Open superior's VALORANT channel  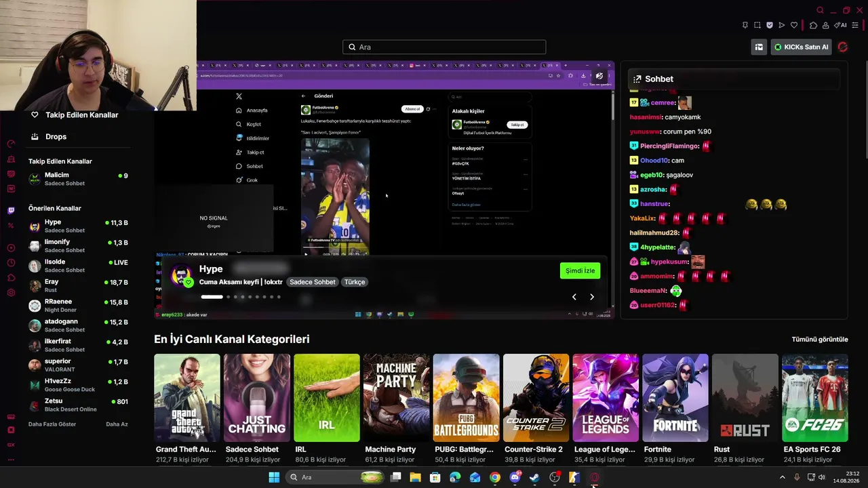[x=78, y=365]
